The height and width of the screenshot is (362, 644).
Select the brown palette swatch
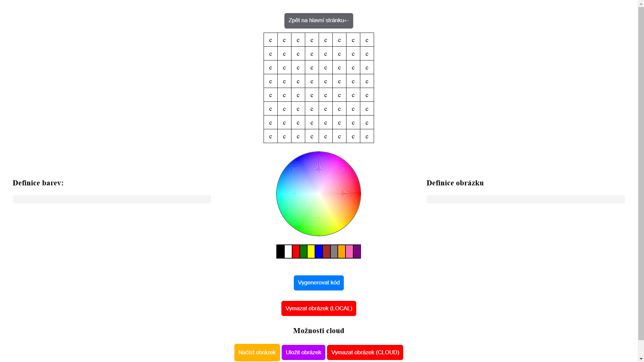326,252
